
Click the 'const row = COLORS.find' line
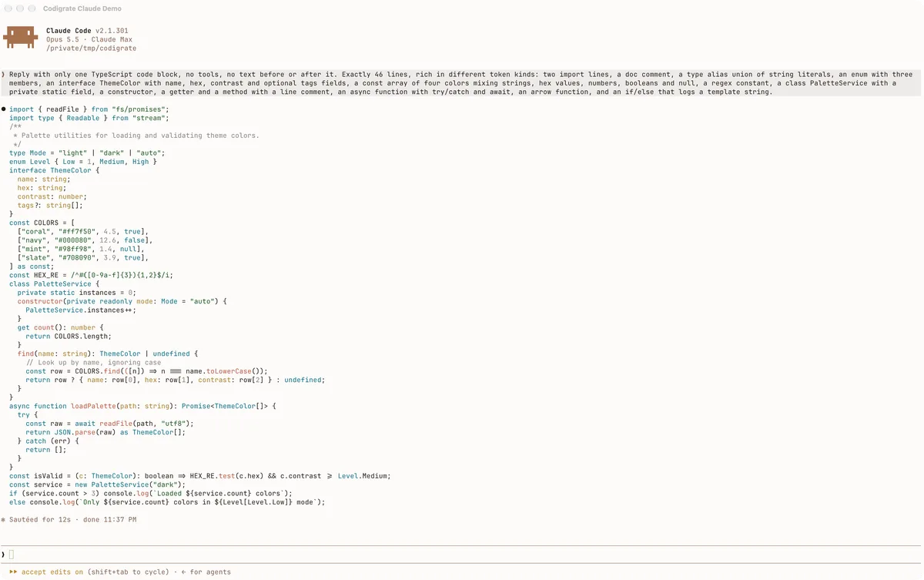pos(147,371)
